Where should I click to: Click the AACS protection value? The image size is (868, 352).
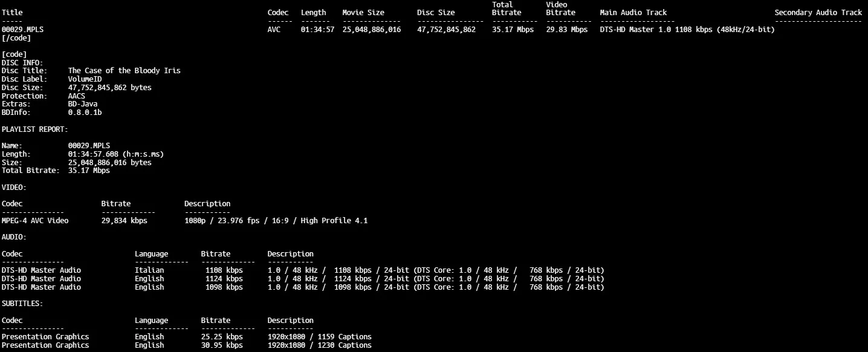pos(77,96)
